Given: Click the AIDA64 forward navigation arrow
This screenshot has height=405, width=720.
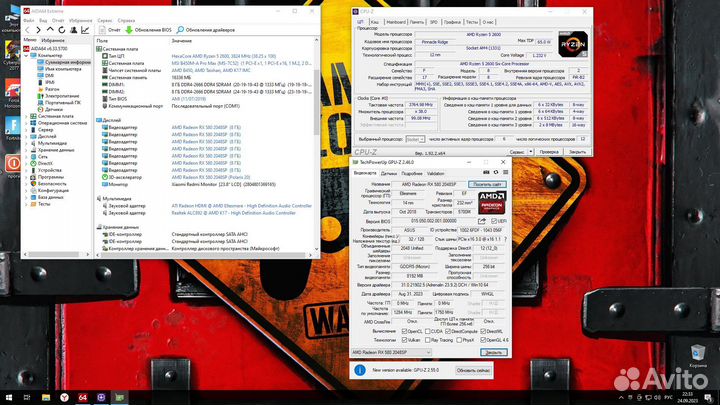Looking at the screenshot, I should (x=39, y=30).
